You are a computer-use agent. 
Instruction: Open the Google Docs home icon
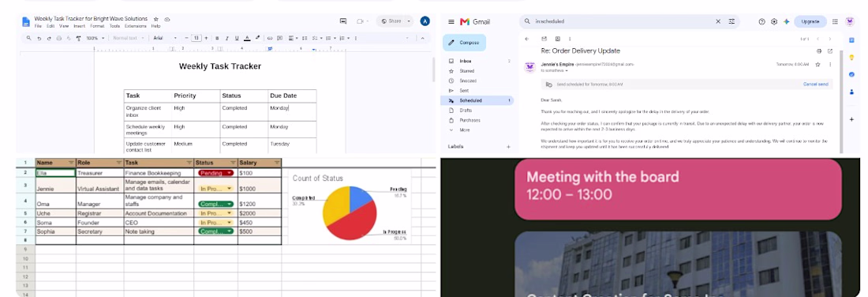click(x=25, y=21)
